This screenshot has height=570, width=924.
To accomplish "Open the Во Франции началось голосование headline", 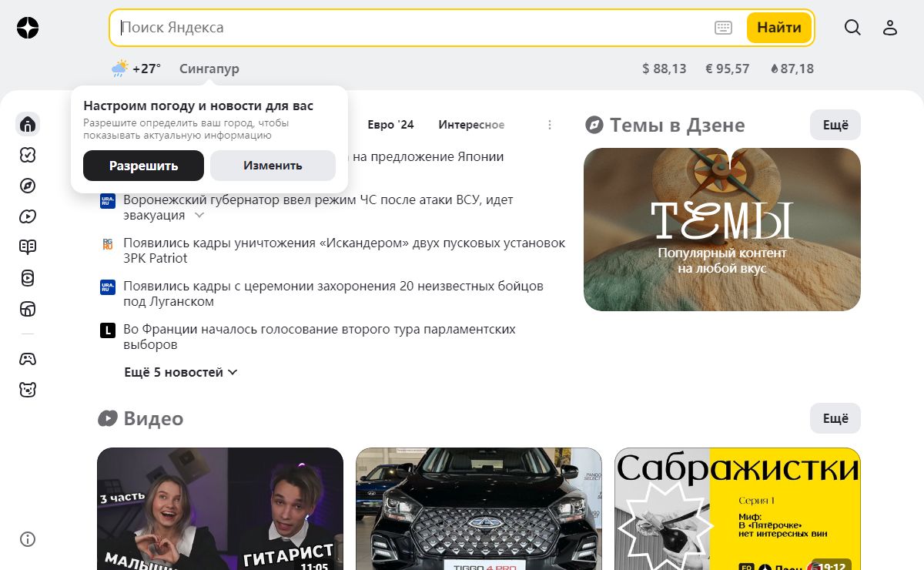I will click(320, 337).
